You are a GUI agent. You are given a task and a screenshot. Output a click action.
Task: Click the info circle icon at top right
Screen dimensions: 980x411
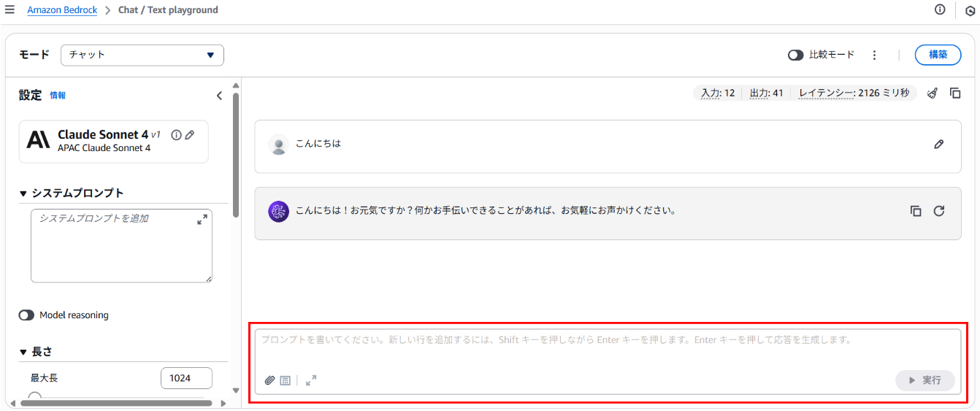tap(940, 9)
